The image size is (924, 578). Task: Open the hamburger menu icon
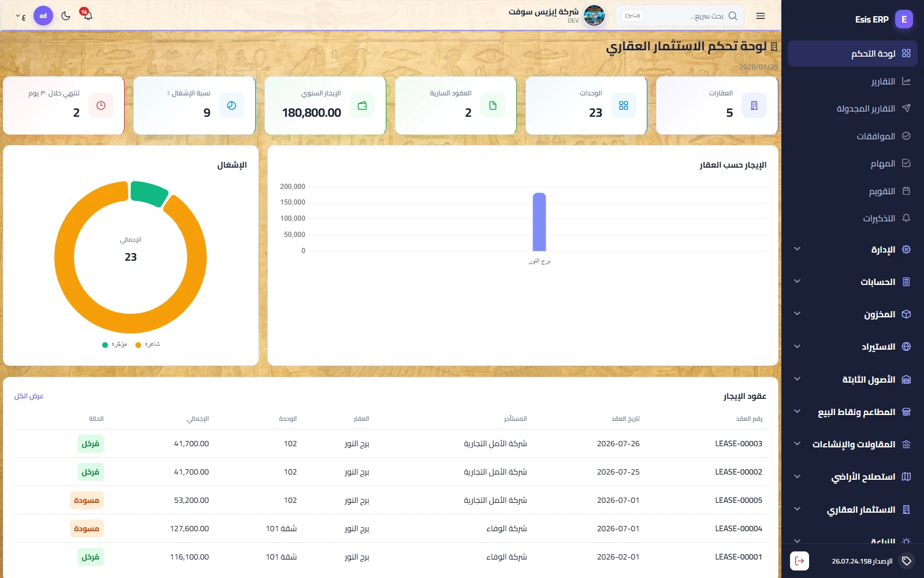click(x=761, y=16)
